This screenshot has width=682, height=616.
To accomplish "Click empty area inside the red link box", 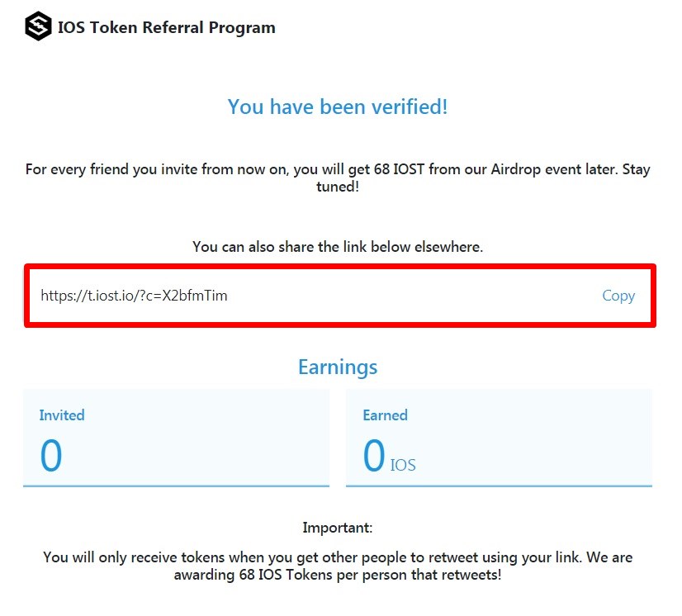I will (413, 296).
